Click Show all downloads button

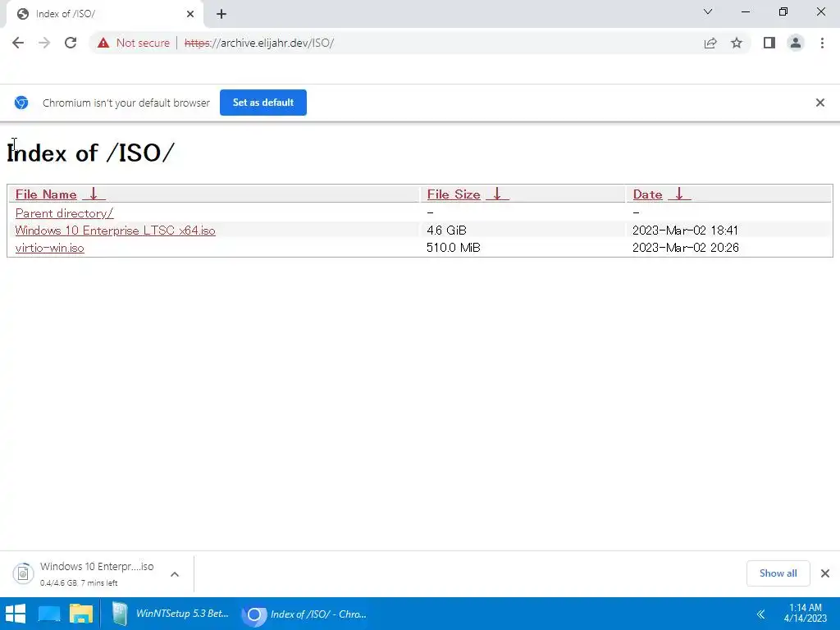(x=778, y=573)
